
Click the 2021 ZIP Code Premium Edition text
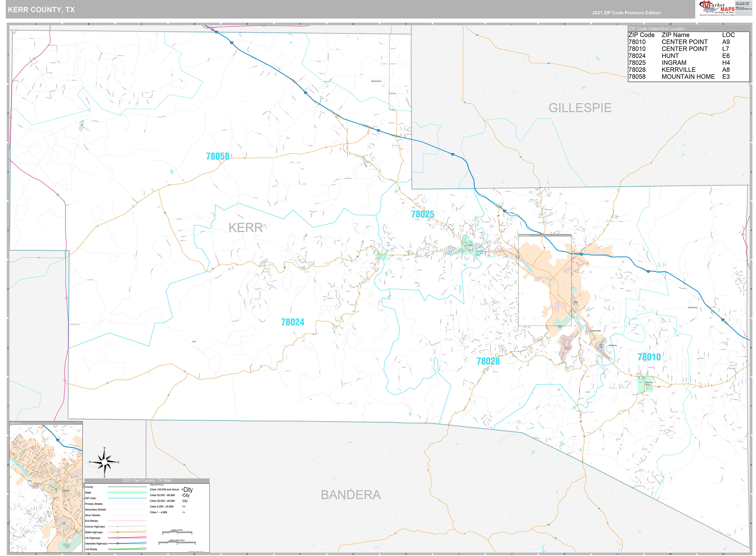click(626, 13)
